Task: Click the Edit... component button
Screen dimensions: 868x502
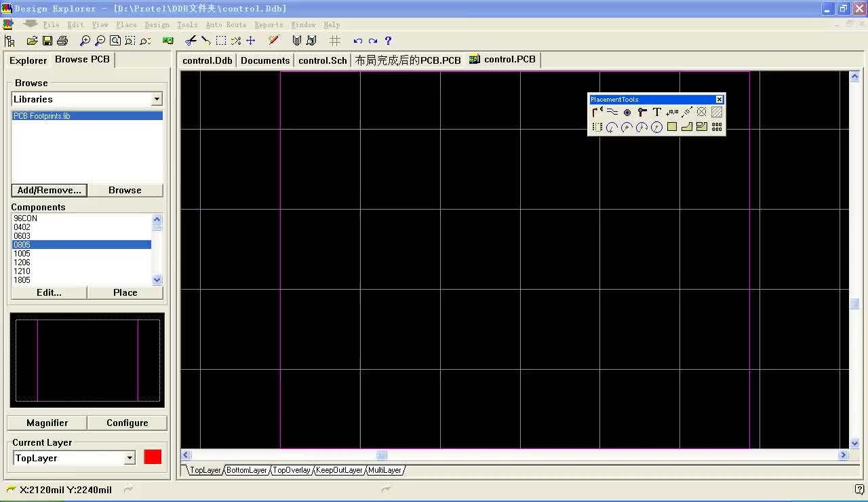Action: click(49, 292)
